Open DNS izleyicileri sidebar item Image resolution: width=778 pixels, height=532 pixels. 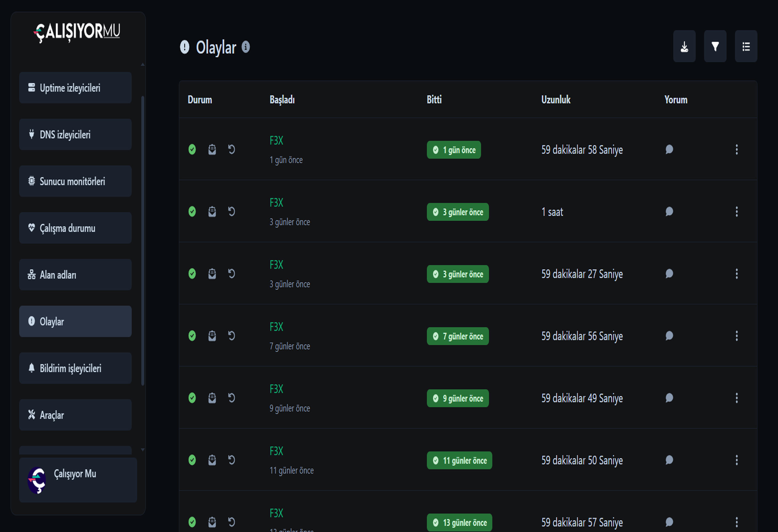click(x=75, y=135)
